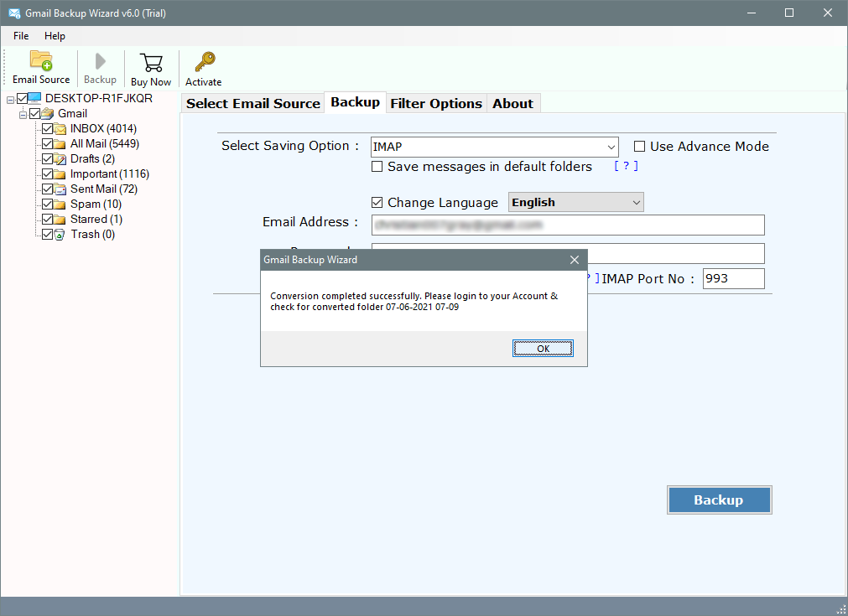The height and width of the screenshot is (616, 848).
Task: Select the INBOX (4014) label
Action: point(103,128)
